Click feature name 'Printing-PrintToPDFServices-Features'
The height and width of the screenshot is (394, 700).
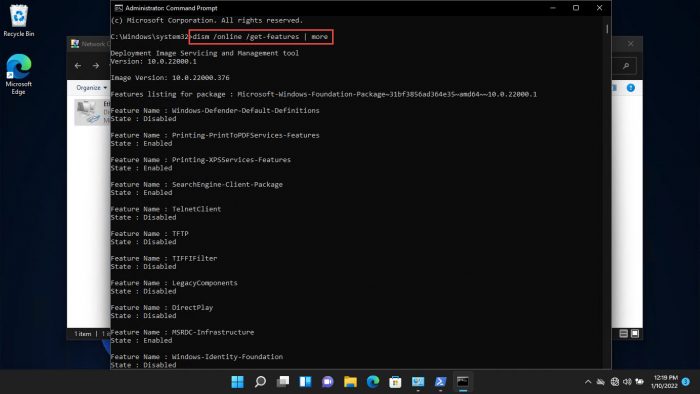click(x=246, y=135)
